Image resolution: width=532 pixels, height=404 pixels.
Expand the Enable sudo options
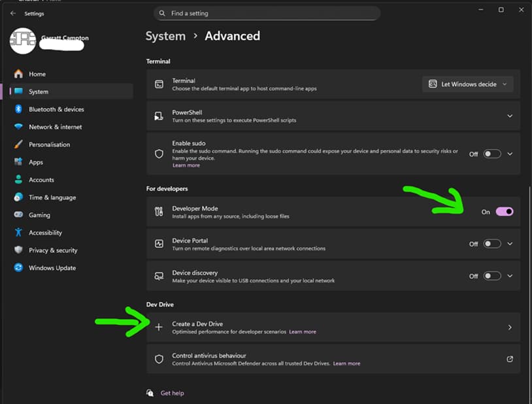pyautogui.click(x=510, y=154)
